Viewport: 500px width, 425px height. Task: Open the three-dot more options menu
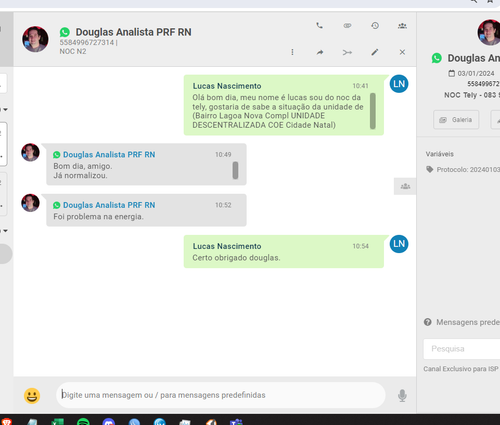[x=292, y=52]
